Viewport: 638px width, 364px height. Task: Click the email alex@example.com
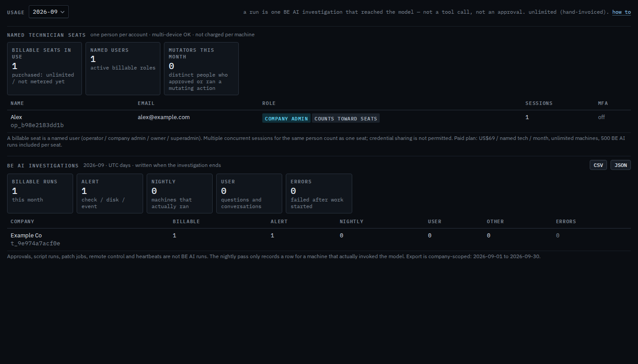(163, 117)
